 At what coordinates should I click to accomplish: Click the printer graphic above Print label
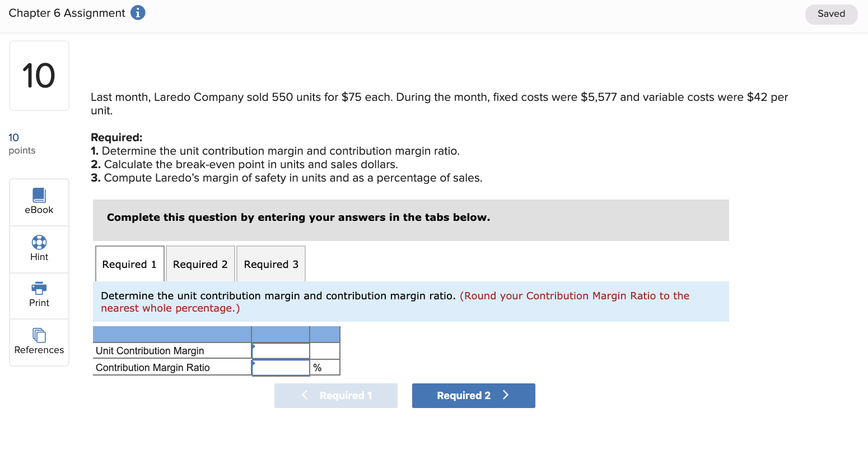coord(39,289)
